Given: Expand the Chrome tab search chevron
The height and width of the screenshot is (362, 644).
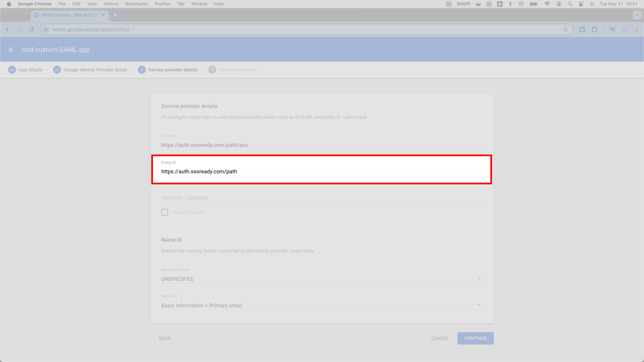Looking at the screenshot, I should [x=637, y=15].
